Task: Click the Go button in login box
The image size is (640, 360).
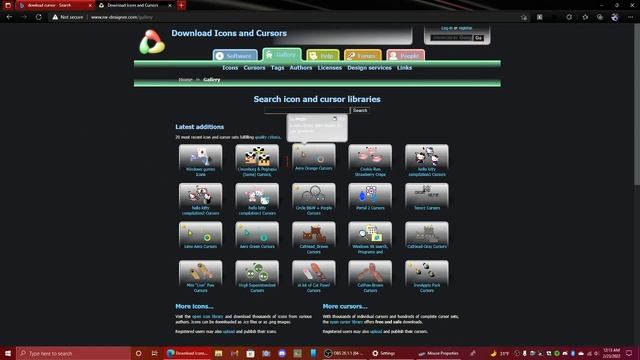Action: 478,38
